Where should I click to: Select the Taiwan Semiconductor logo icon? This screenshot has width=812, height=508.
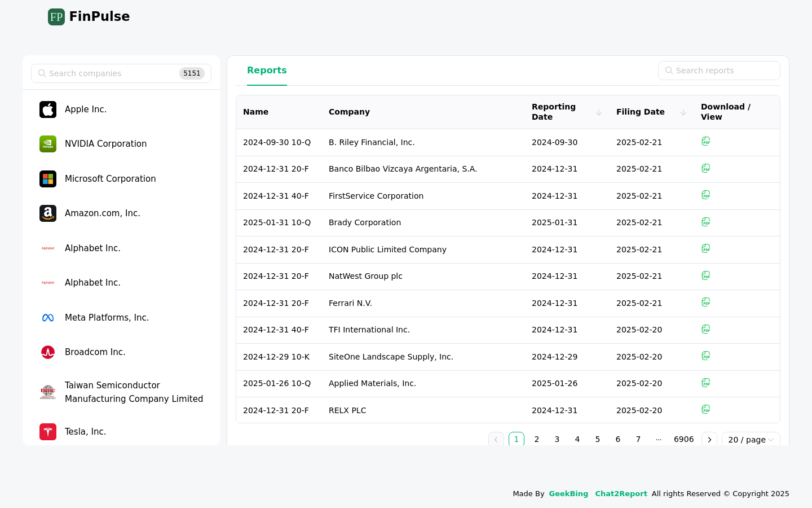click(48, 392)
